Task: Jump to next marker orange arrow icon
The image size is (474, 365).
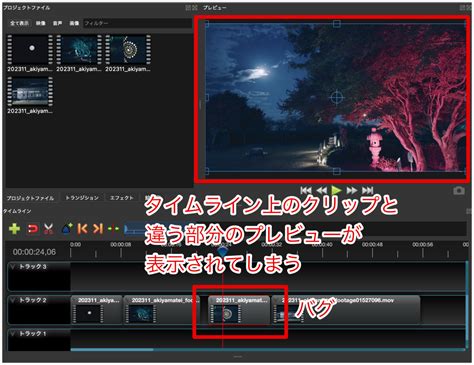Action: coord(98,229)
